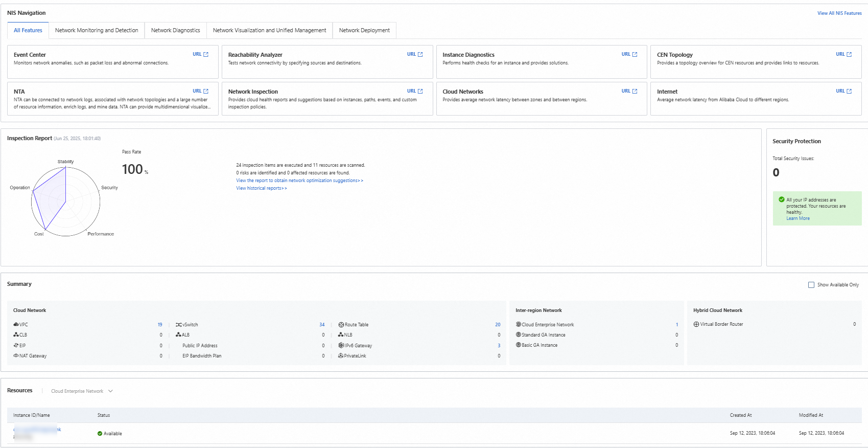868x448 pixels.
Task: Click the Total Security Issues 0 value
Action: pos(776,172)
